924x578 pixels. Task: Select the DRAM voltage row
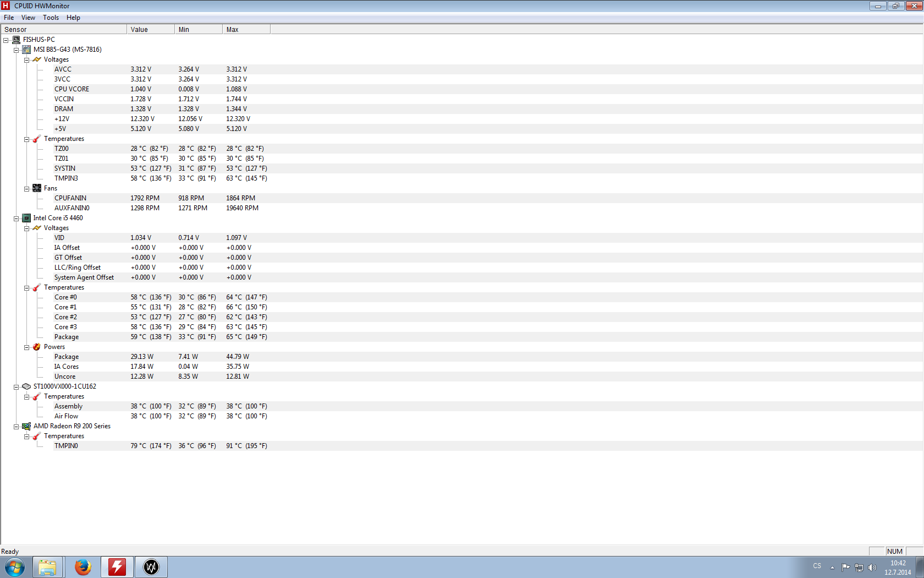[x=488, y=109]
